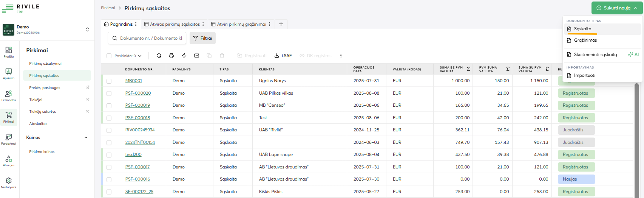The height and width of the screenshot is (198, 644).
Task: Open the Personalas sidebar section
Action: [x=9, y=95]
